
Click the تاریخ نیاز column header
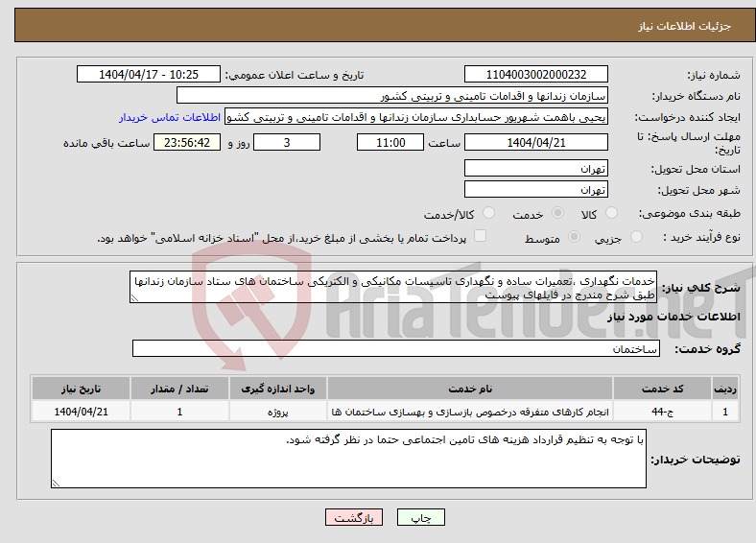click(x=81, y=389)
